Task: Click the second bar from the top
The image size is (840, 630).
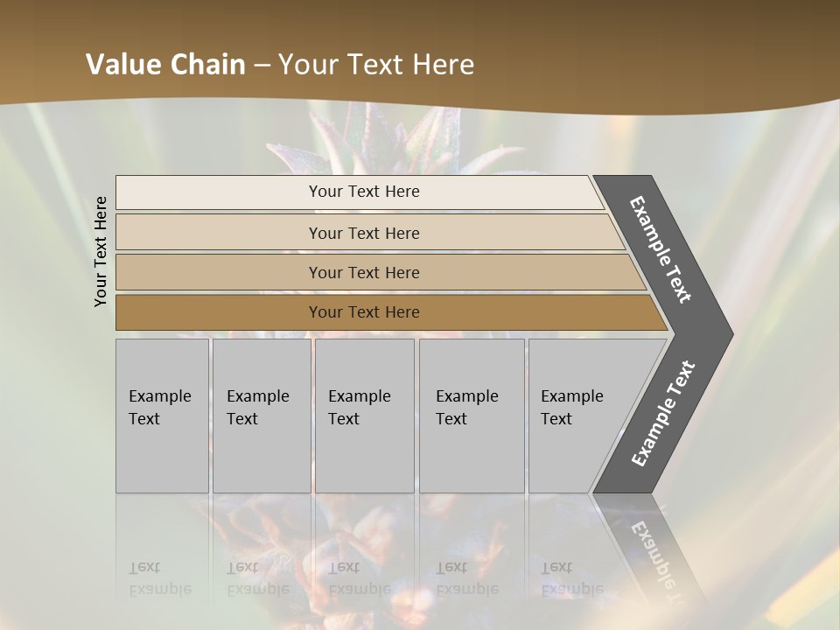Action: pos(364,233)
